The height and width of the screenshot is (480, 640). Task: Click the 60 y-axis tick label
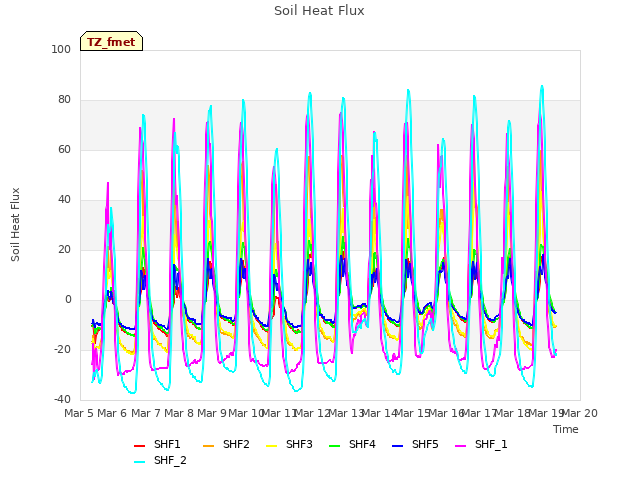pos(64,149)
